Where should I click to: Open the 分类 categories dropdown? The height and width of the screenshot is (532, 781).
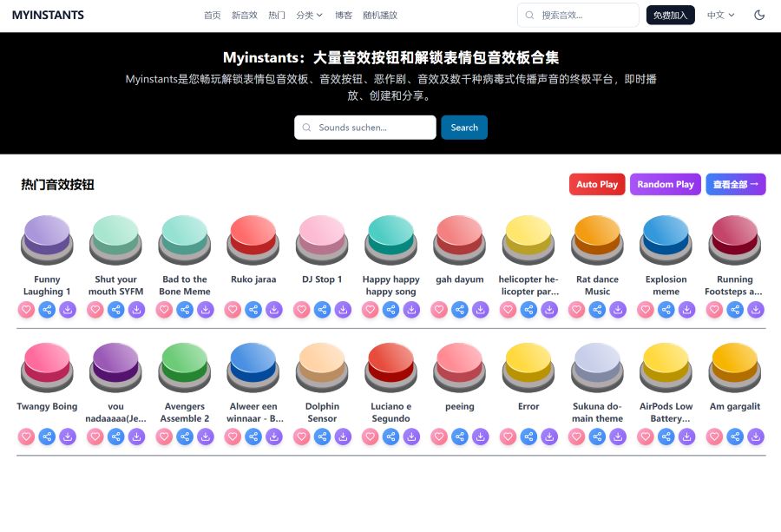point(309,15)
